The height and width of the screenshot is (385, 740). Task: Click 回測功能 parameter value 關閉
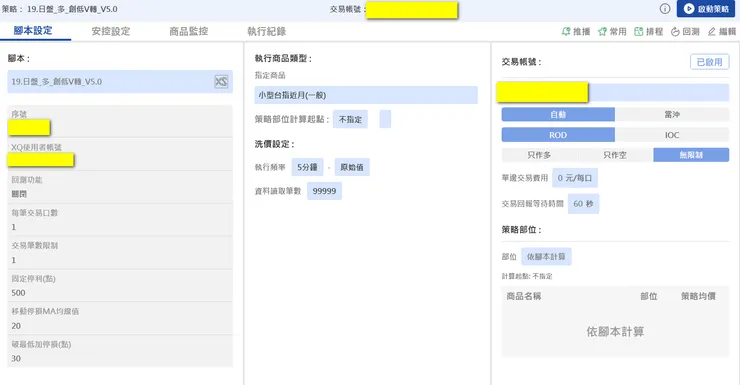(x=19, y=194)
